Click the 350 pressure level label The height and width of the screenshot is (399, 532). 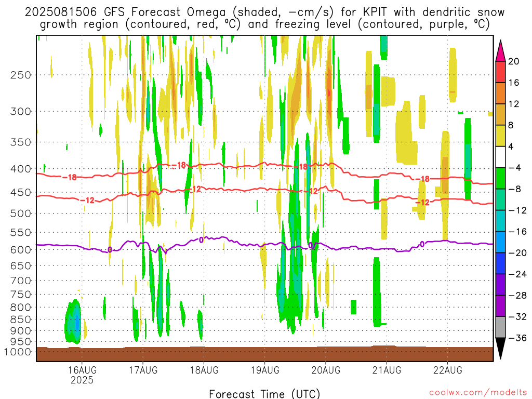click(x=21, y=142)
